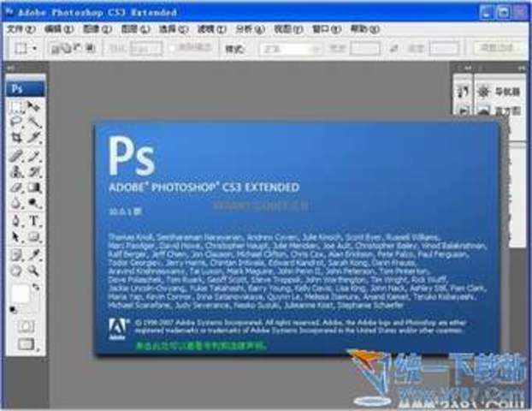Open the 样式 style dropdown
532x411 pixels.
(x=291, y=49)
